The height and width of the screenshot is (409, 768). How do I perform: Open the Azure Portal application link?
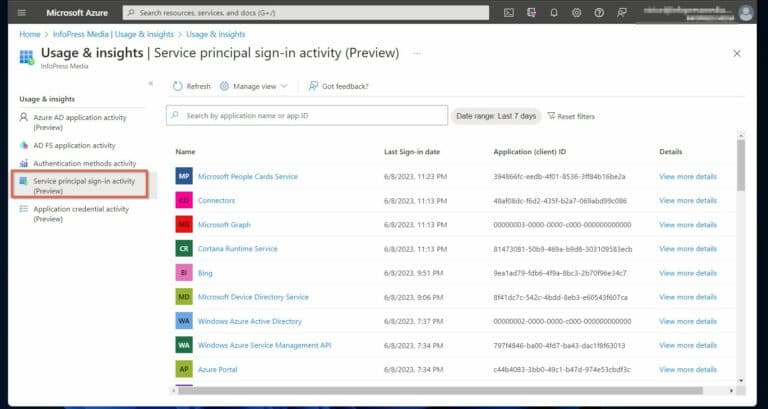(x=217, y=369)
